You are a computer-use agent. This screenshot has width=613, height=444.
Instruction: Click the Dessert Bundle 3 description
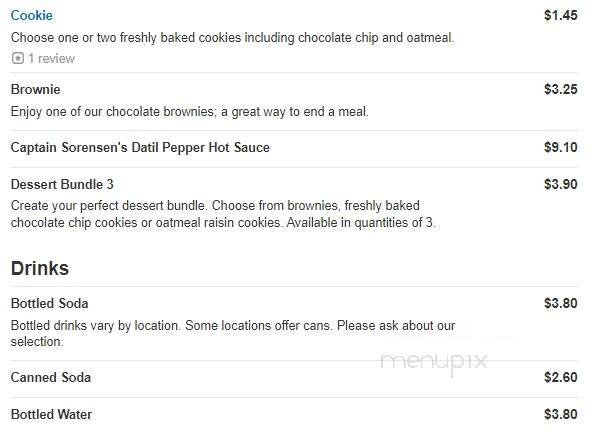click(x=222, y=214)
